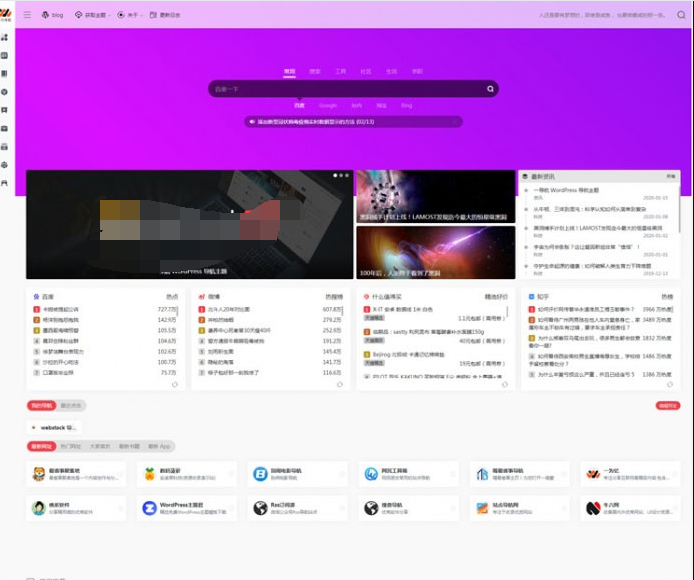Screen dimensions: 694x580
Task: Click inside the 百度一下 search input
Action: [x=340, y=89]
